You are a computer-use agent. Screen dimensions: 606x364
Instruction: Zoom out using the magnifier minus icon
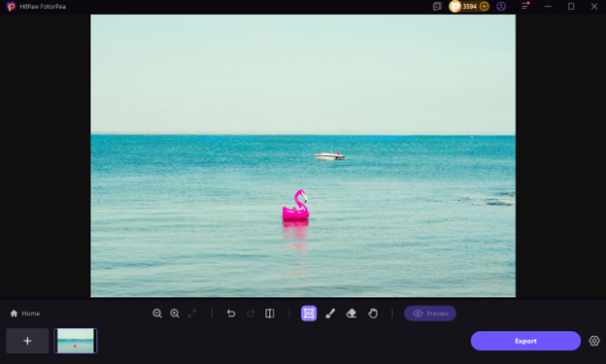click(x=157, y=314)
